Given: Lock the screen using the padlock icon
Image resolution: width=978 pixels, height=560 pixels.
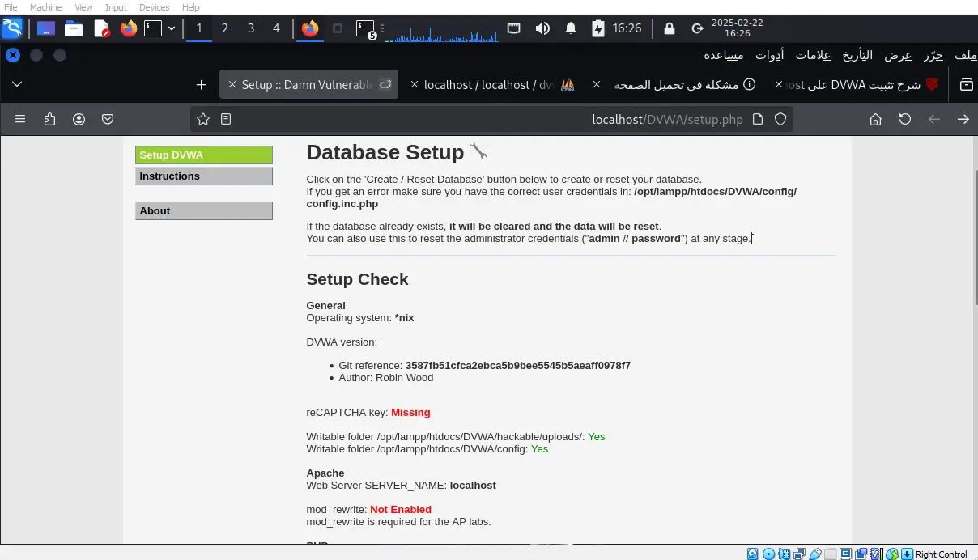Looking at the screenshot, I should (669, 28).
